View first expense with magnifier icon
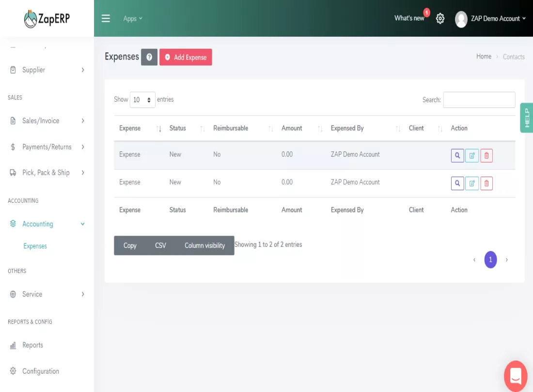Viewport: 533px width, 392px height. point(457,155)
